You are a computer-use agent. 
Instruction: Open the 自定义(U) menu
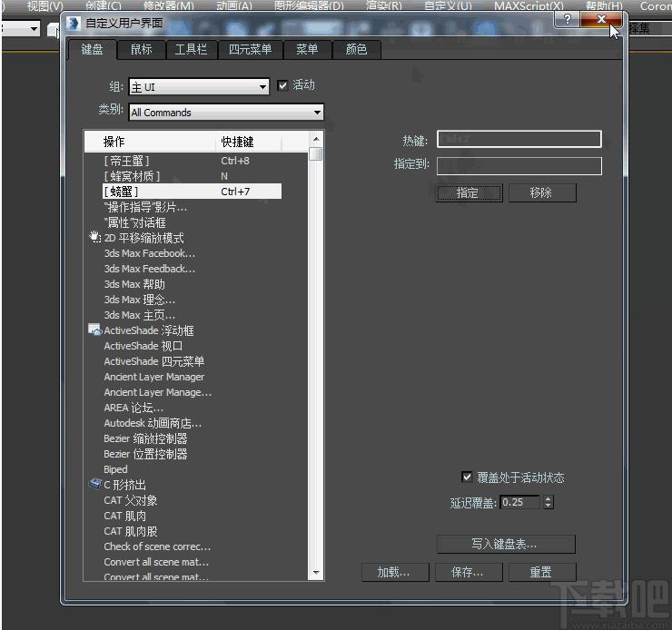tap(448, 5)
